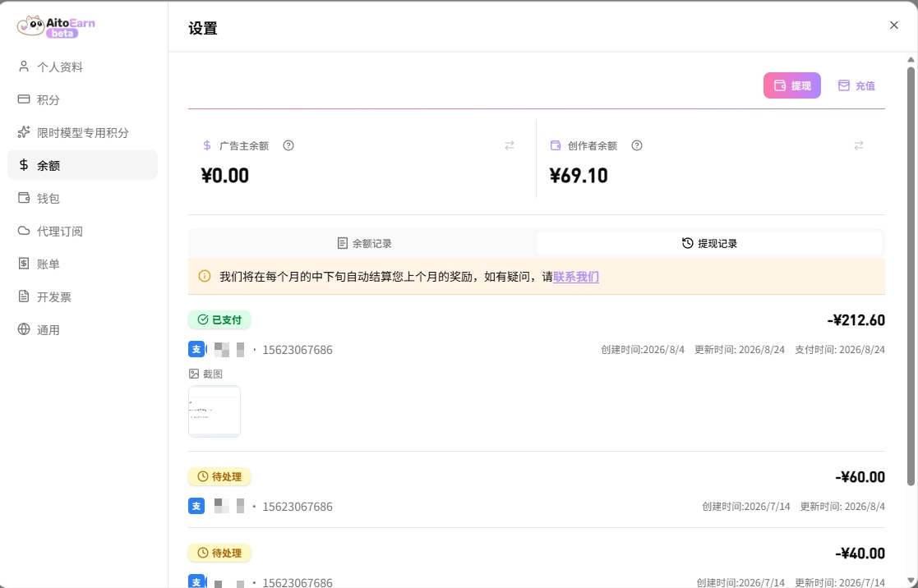Open 代理订阅 section

(82, 231)
